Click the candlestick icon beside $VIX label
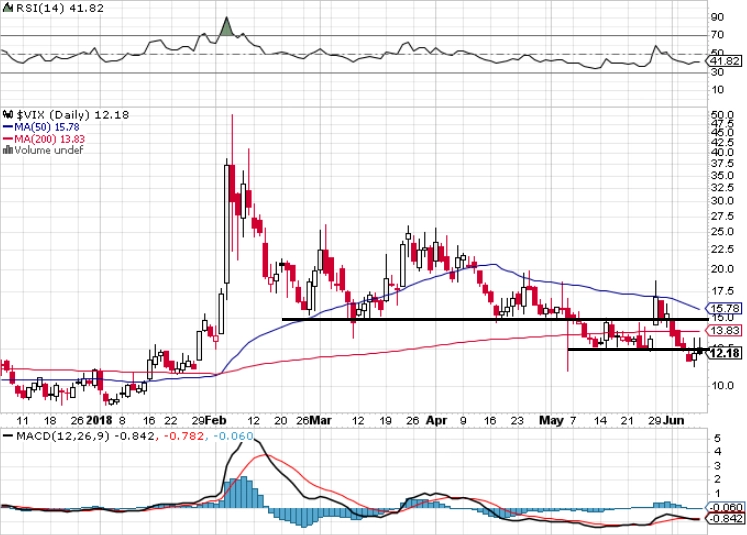 [x=9, y=115]
